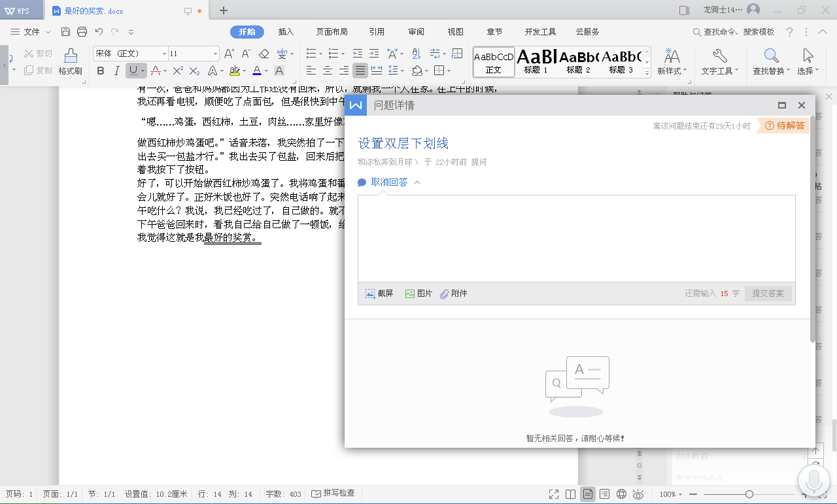Click inside the answer text input area
Screen dimensions: 837x504
tap(576, 238)
